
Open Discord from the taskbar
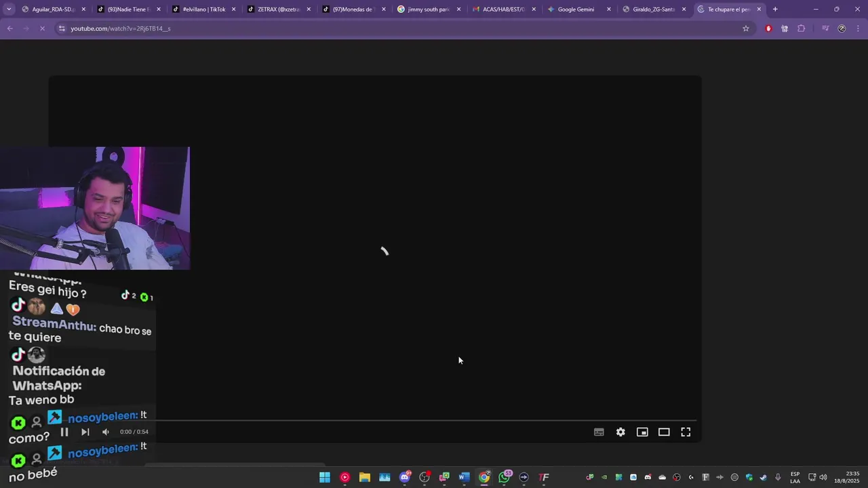click(405, 477)
